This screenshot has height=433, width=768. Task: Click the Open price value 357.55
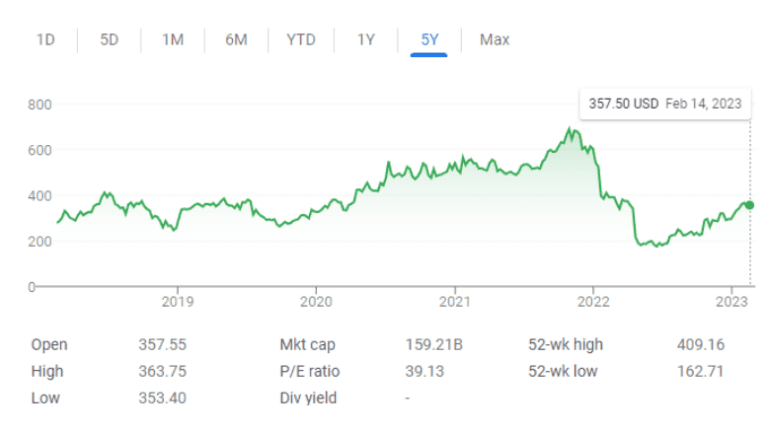[162, 345]
